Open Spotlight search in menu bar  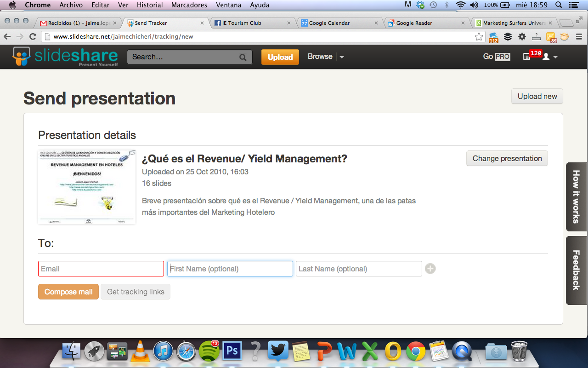559,5
